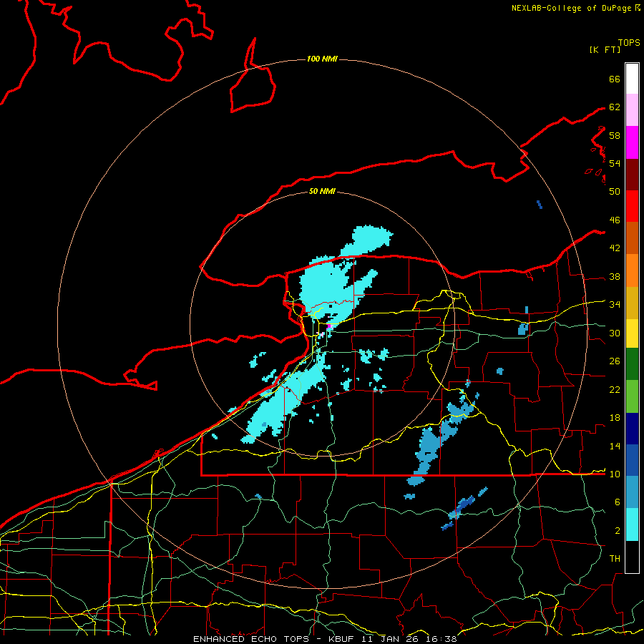Click the dark red legend swatch
Image resolution: width=644 pixels, height=644 pixels.
(x=632, y=174)
